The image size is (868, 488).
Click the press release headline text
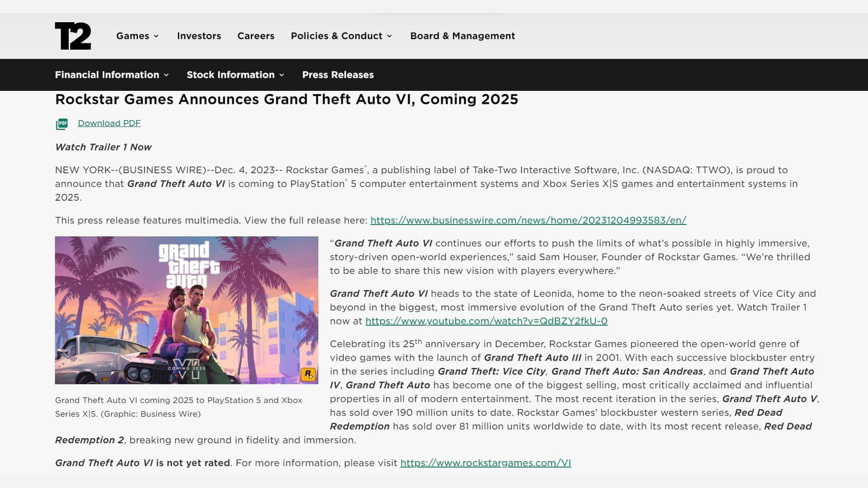tap(287, 99)
